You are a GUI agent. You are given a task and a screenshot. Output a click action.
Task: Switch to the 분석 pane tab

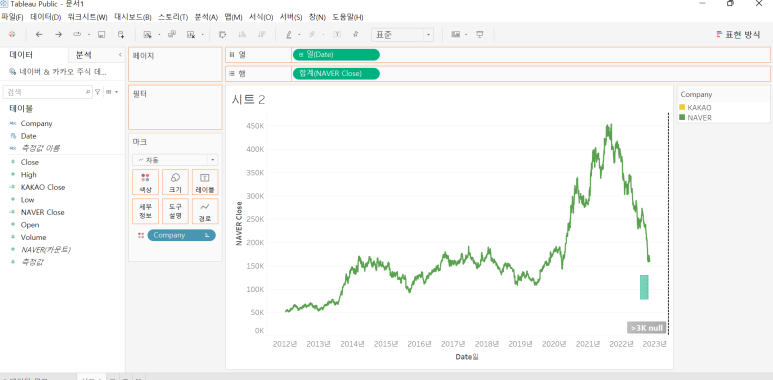tap(83, 55)
